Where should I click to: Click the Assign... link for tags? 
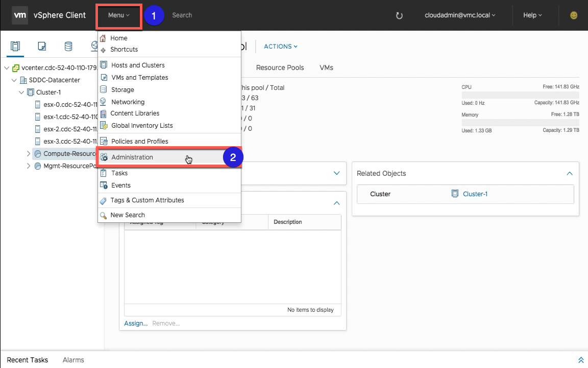(x=135, y=323)
